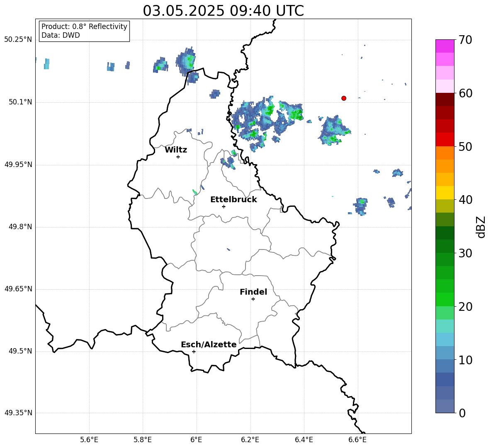Click the Findel station label

[x=253, y=292]
